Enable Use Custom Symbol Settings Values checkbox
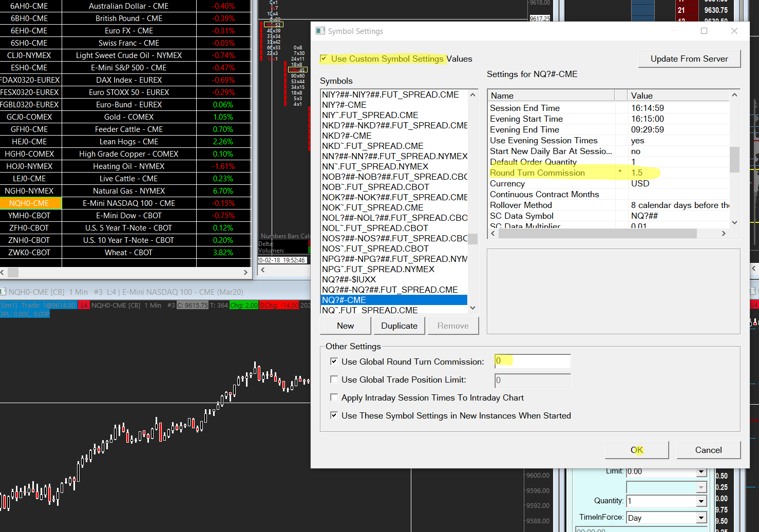The height and width of the screenshot is (532, 759). coord(324,59)
